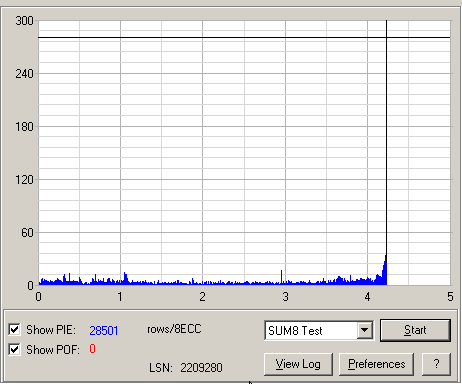Click the PIE count value 28501
Image resolution: width=462 pixels, height=384 pixels.
[104, 330]
